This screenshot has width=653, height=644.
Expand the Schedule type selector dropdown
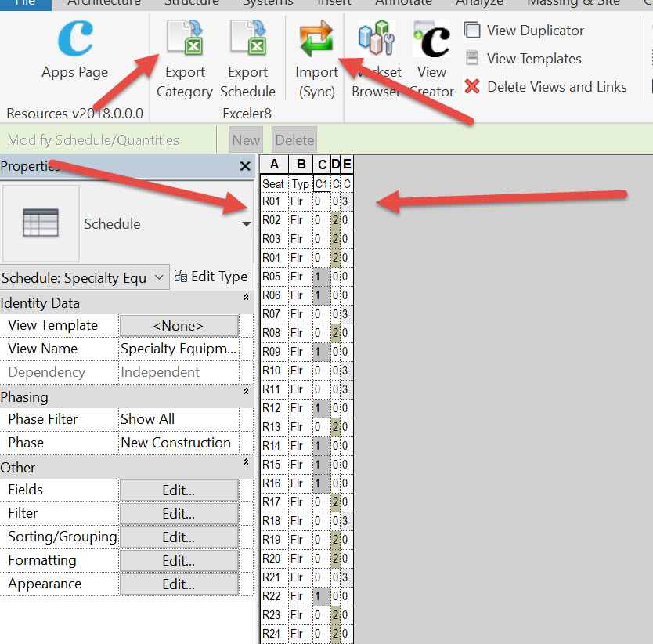point(246,224)
